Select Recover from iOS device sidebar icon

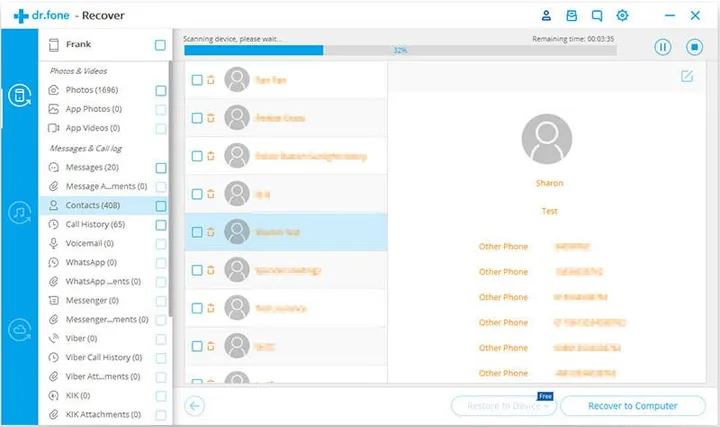click(x=19, y=96)
